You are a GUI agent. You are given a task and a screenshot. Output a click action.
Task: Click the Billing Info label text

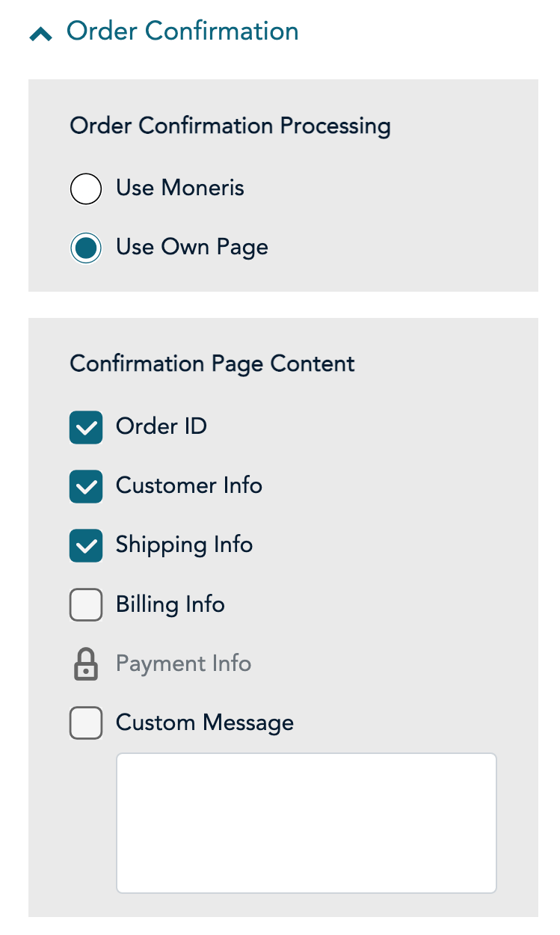(170, 604)
